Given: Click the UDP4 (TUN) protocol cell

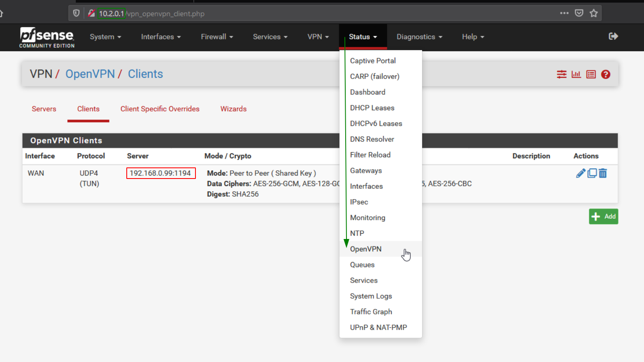Looking at the screenshot, I should (x=89, y=179).
